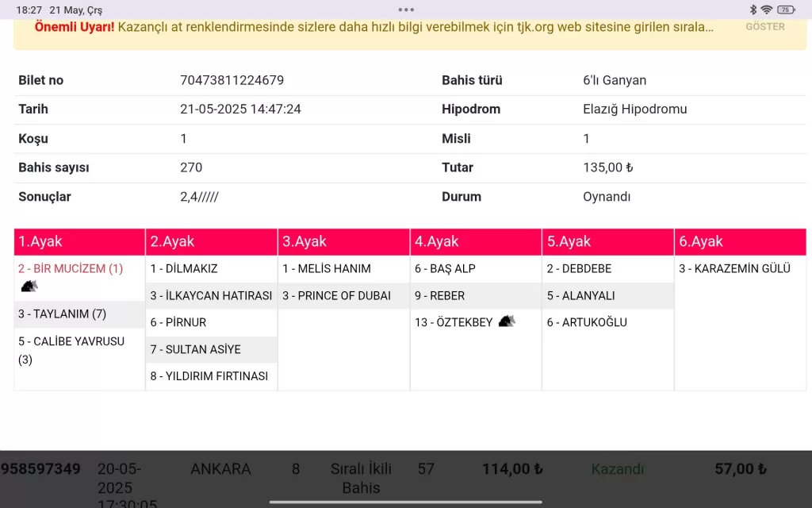Tap the horse icon under BİR MUCİZEM
This screenshot has height=508, width=812.
click(x=29, y=286)
